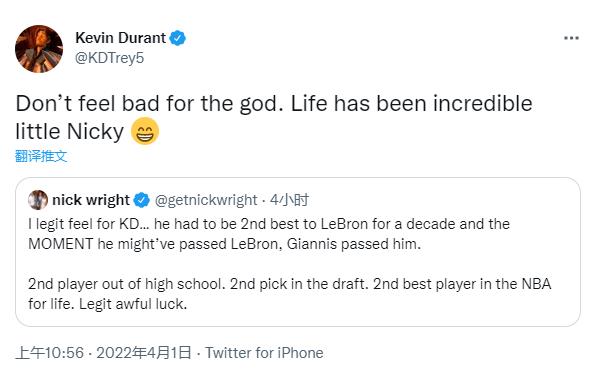Viewport: 594px width, 377px height.
Task: Click the 2022年4月1日 date
Action: point(144,353)
